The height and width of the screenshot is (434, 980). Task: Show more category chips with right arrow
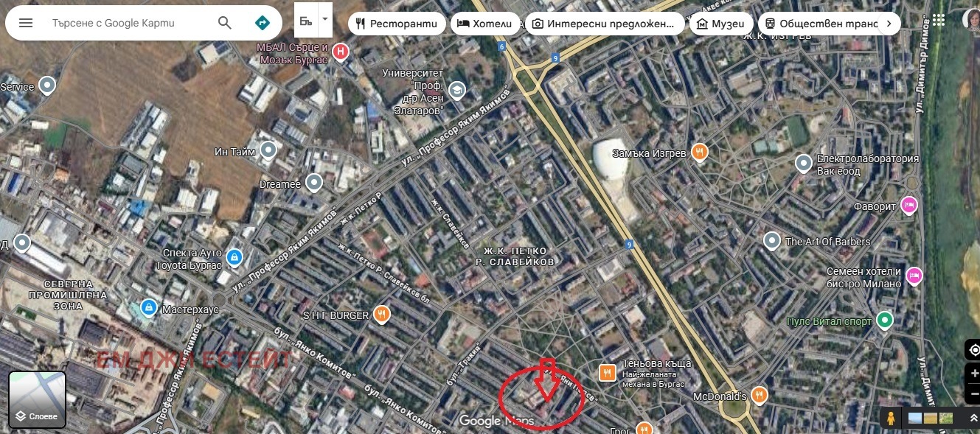[889, 24]
